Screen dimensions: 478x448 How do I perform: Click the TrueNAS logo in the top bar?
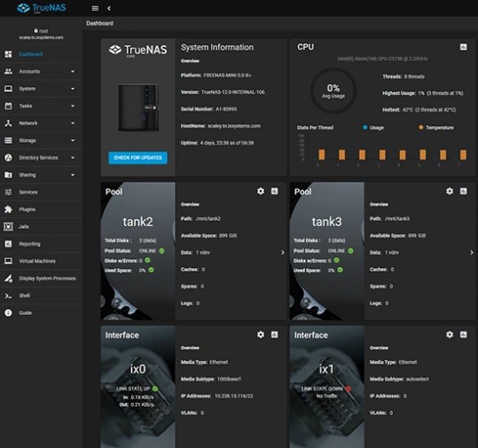[x=42, y=8]
